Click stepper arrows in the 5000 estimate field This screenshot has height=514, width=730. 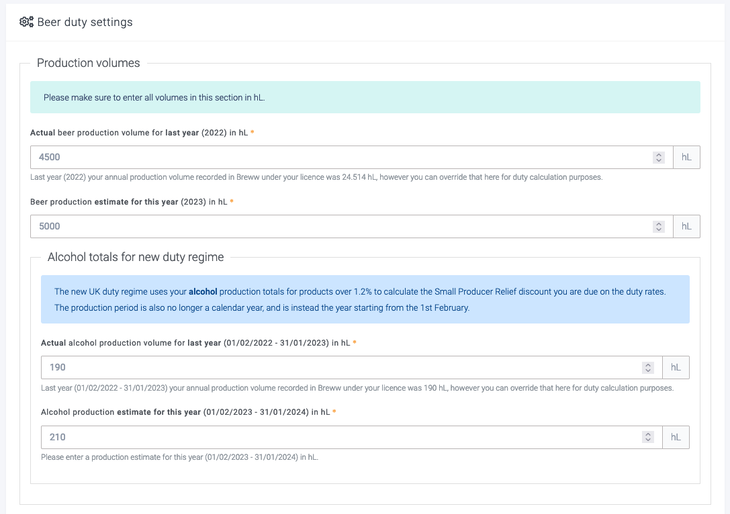click(658, 226)
